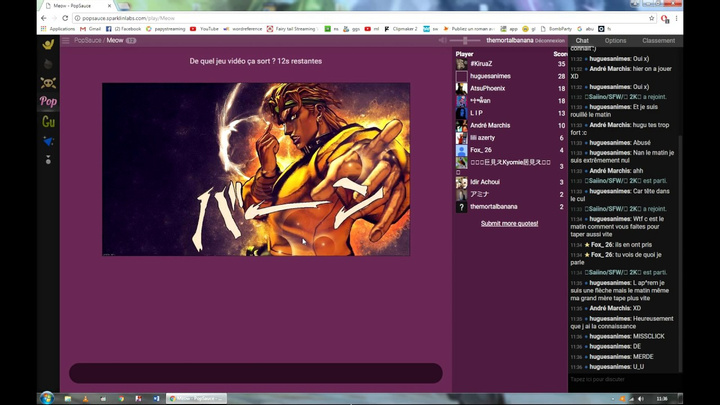The height and width of the screenshot is (405, 720).
Task: Click the Déconnexion logout link
Action: click(x=550, y=41)
